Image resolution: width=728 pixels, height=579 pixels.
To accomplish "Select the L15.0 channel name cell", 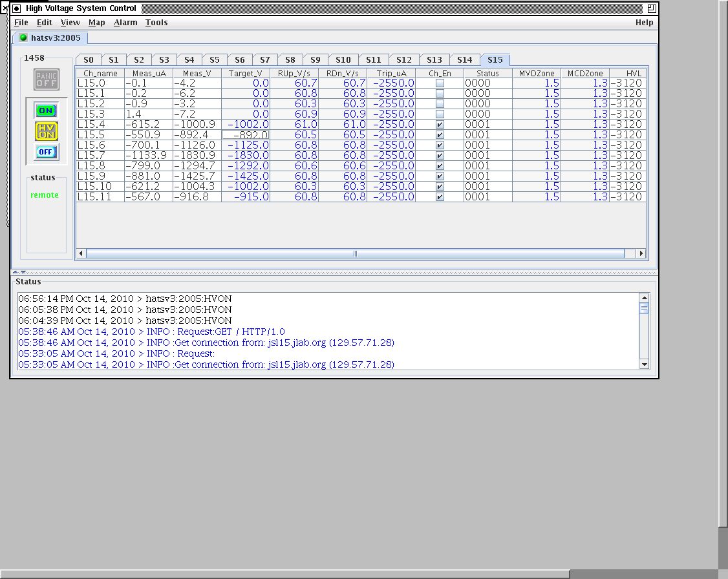I will 100,83.
